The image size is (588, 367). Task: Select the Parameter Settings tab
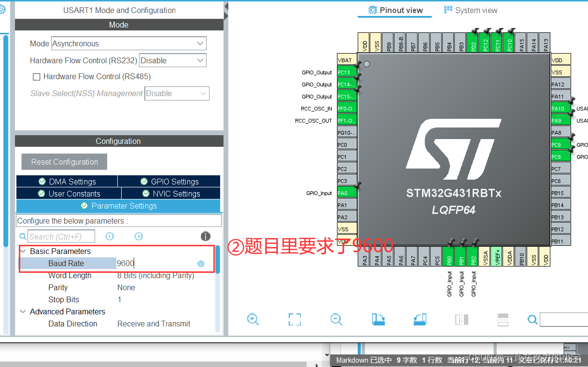118,206
